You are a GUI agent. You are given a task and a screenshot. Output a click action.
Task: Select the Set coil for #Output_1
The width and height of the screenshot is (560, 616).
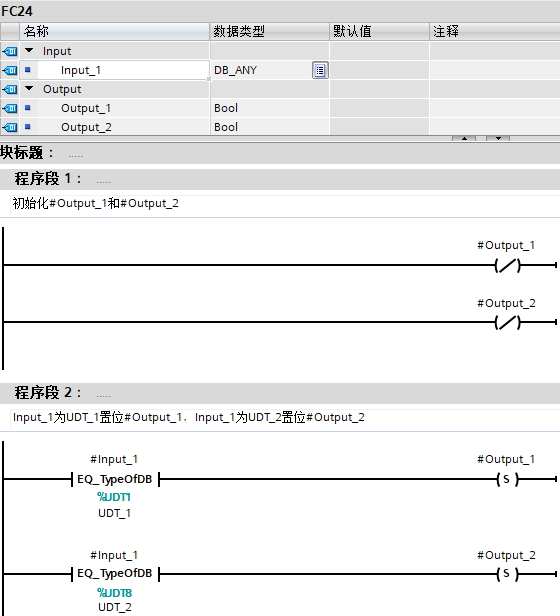pyautogui.click(x=507, y=479)
